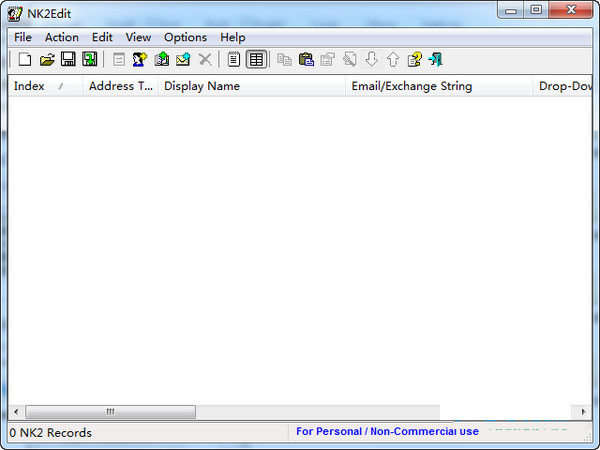
Task: Add records from the address book icon
Action: [x=161, y=60]
